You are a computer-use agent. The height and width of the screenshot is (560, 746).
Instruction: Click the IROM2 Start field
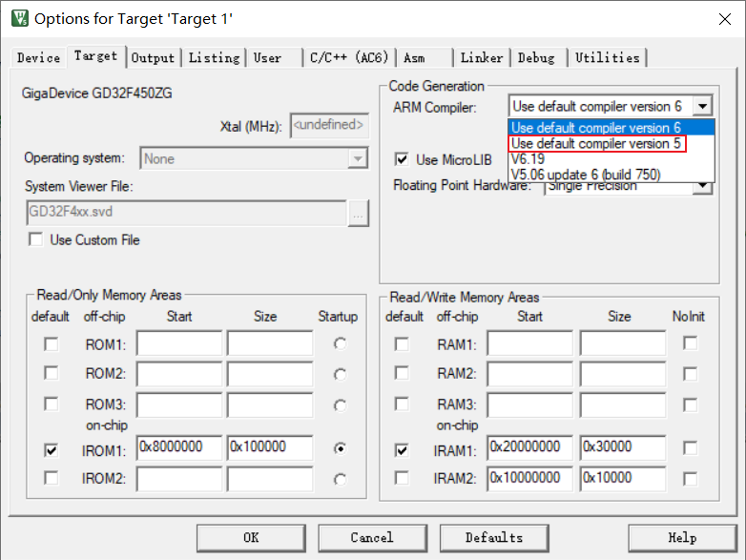[179, 479]
